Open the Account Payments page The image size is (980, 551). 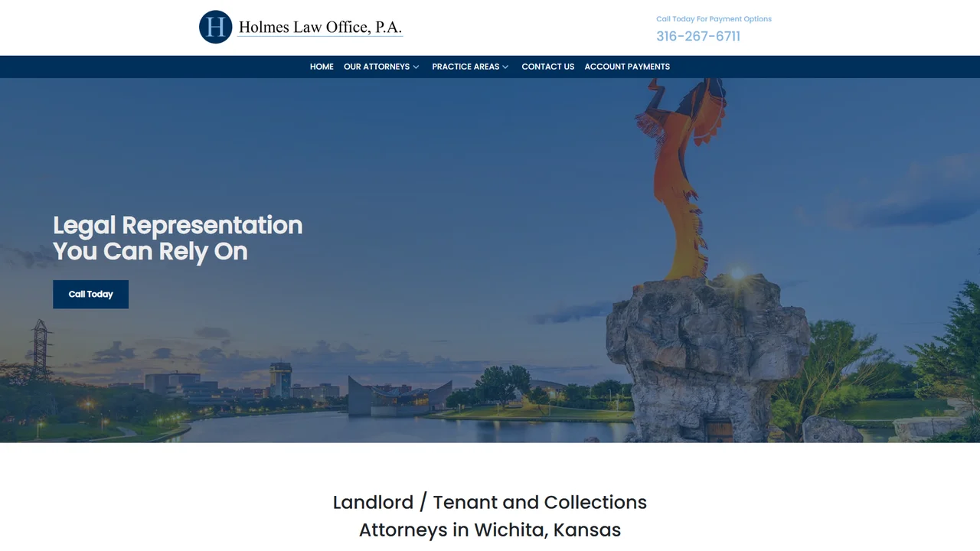[x=627, y=67]
